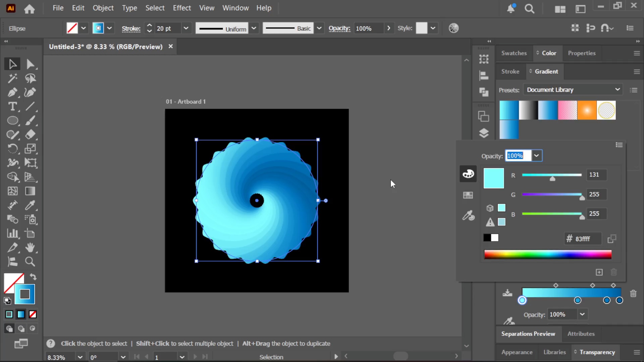Screen dimensions: 644x362
Task: Open the zoom level dropdown
Action: [x=80, y=357]
